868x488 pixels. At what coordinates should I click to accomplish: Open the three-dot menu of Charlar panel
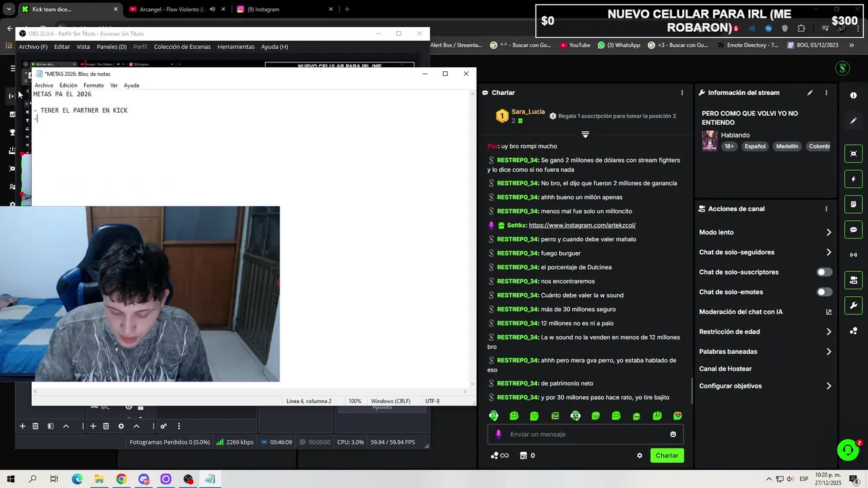682,93
